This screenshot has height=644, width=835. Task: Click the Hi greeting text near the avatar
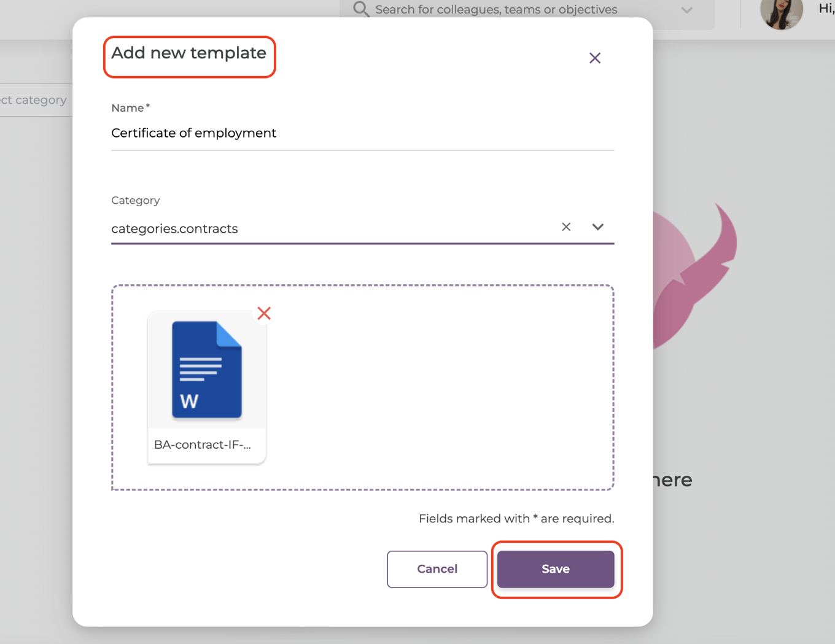pyautogui.click(x=825, y=9)
